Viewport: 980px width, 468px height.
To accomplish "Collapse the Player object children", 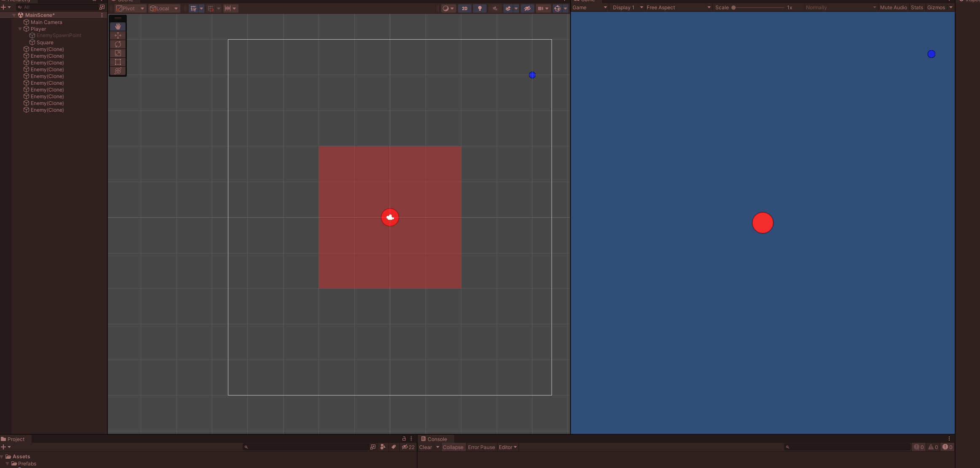I will (20, 29).
